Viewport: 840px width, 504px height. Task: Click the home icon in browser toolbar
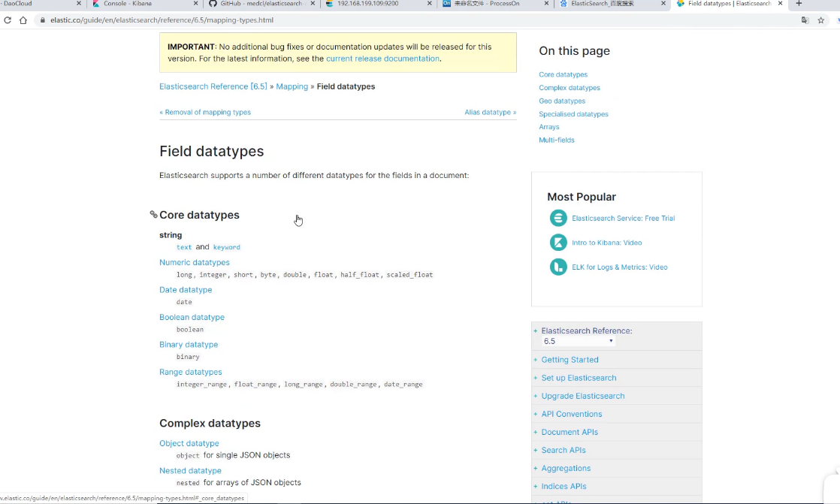coord(23,20)
